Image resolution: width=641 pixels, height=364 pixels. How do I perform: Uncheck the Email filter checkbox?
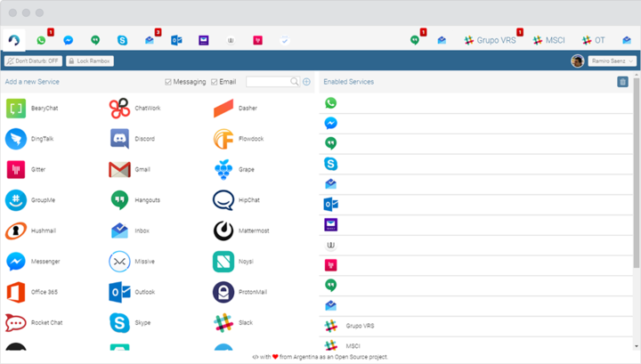(215, 82)
